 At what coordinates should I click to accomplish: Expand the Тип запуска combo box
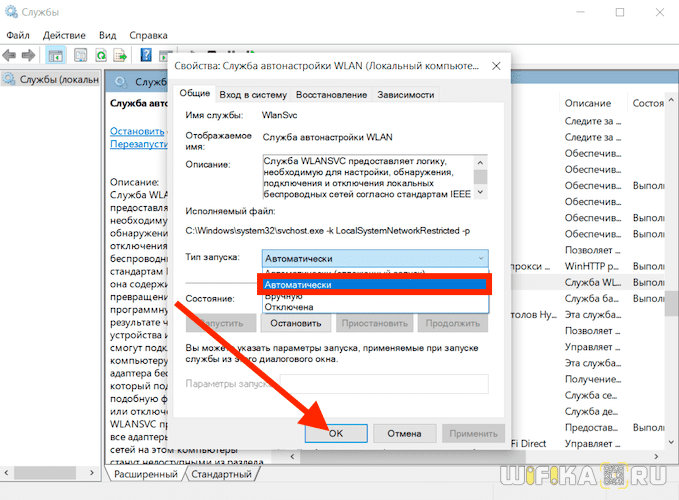pyautogui.click(x=375, y=258)
